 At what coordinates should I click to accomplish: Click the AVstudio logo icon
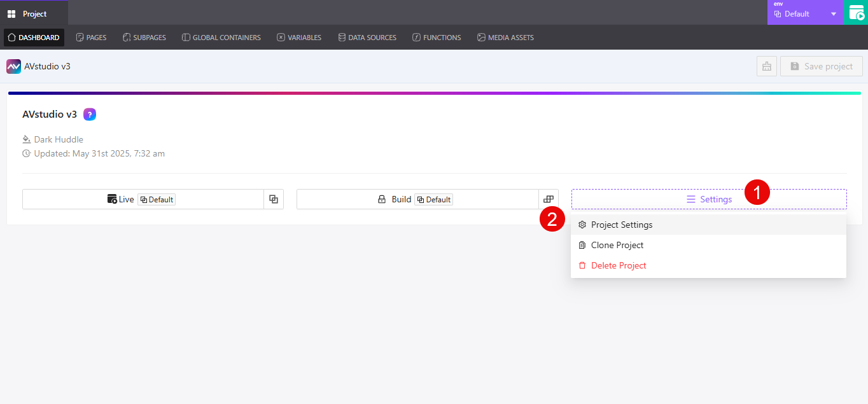[13, 66]
